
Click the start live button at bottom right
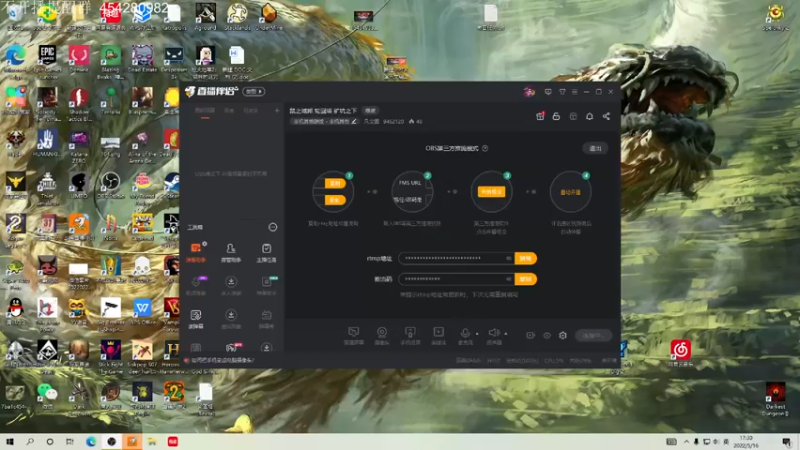(593, 335)
